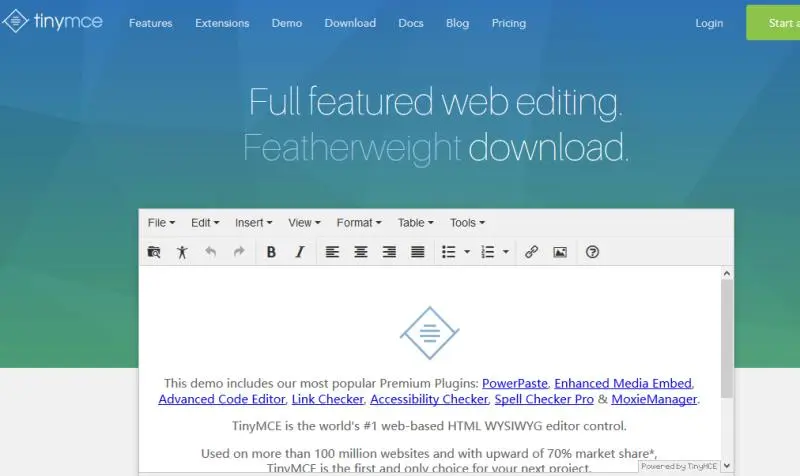
Task: Open the Docs page
Action: pos(411,23)
